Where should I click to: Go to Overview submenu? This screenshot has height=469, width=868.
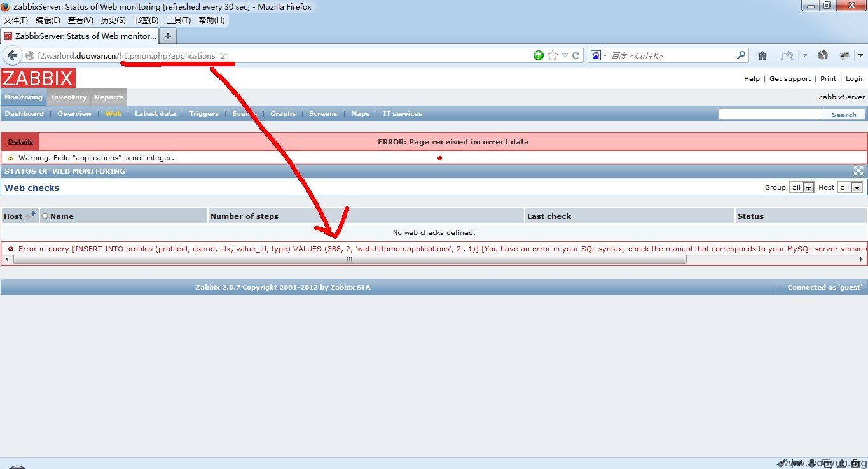[x=74, y=114]
